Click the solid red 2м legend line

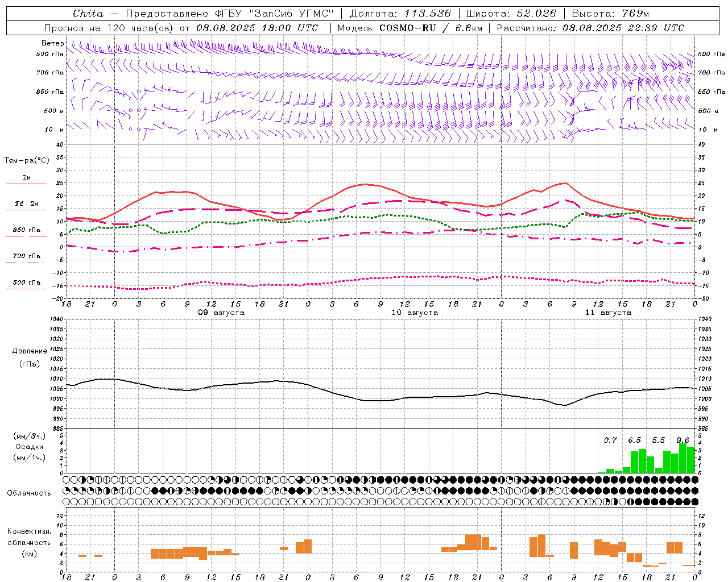pyautogui.click(x=26, y=184)
